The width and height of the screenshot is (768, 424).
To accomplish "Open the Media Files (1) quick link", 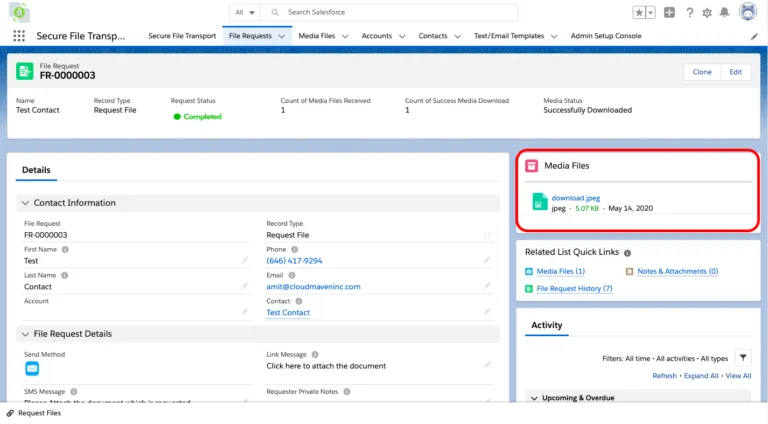I will pos(560,271).
